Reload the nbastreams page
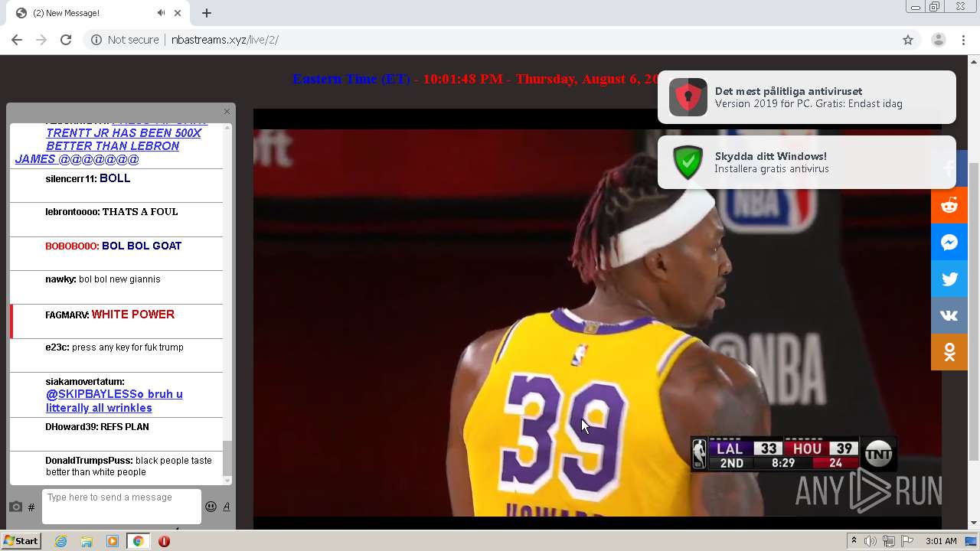 66,40
